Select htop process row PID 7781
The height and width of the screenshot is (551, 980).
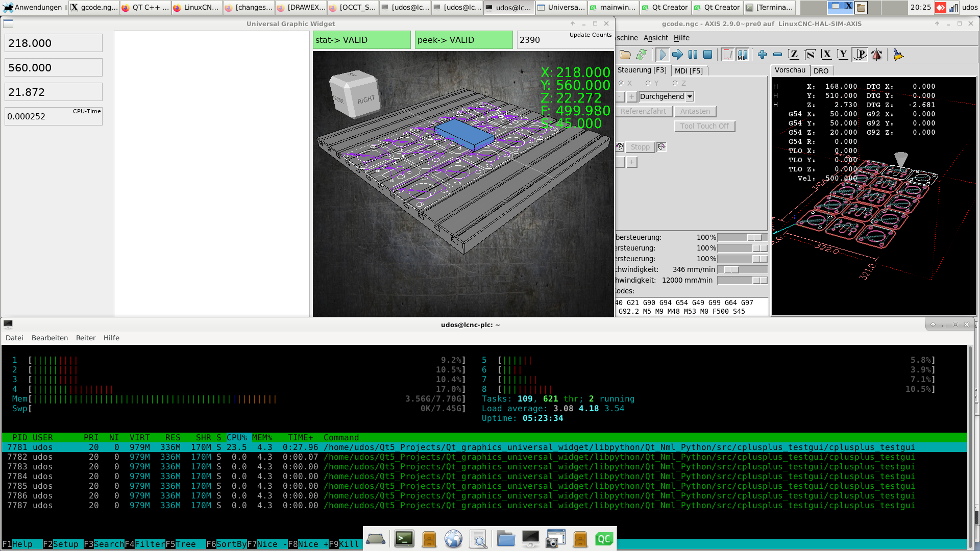click(484, 447)
